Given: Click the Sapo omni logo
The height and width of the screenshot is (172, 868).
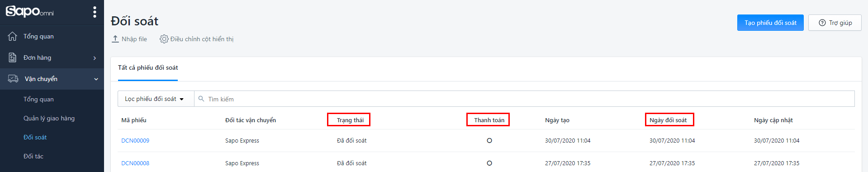Looking at the screenshot, I should (30, 11).
